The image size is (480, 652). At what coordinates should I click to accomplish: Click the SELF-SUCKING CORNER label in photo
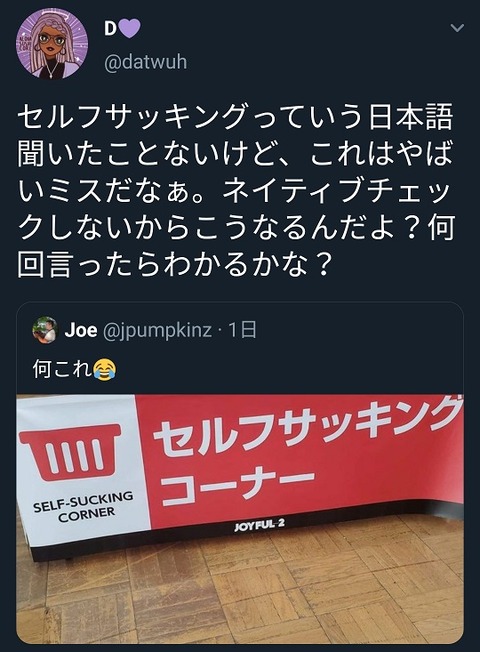pyautogui.click(x=84, y=507)
